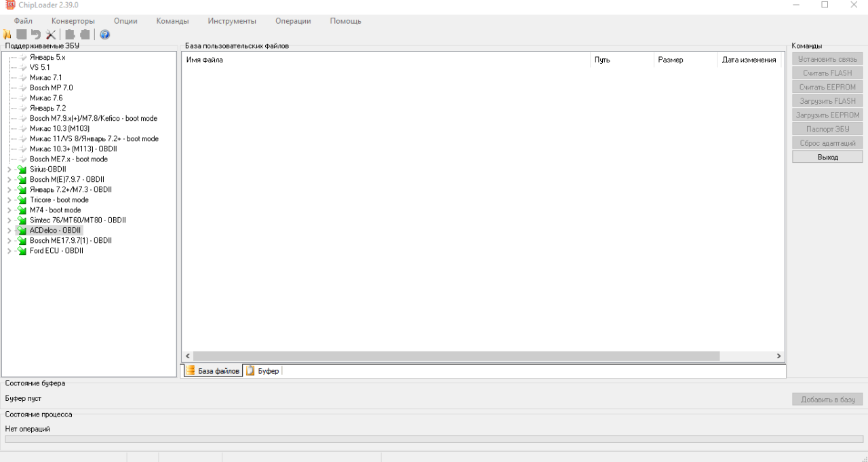Click the green arrow icon beside Ford ECU

[22, 251]
